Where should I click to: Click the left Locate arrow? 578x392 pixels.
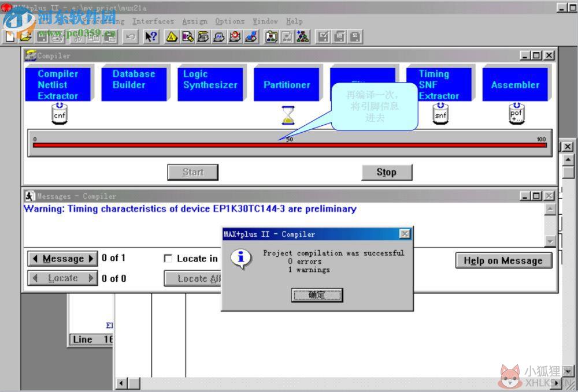[x=35, y=278]
